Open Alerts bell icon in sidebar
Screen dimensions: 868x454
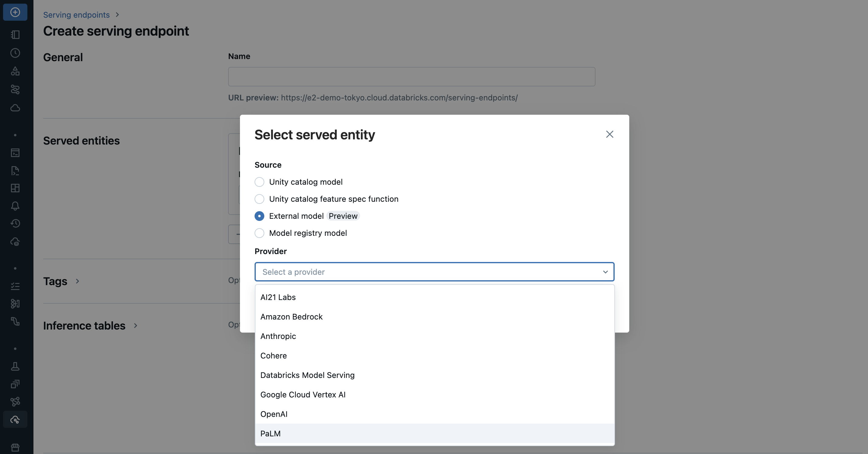(x=15, y=206)
